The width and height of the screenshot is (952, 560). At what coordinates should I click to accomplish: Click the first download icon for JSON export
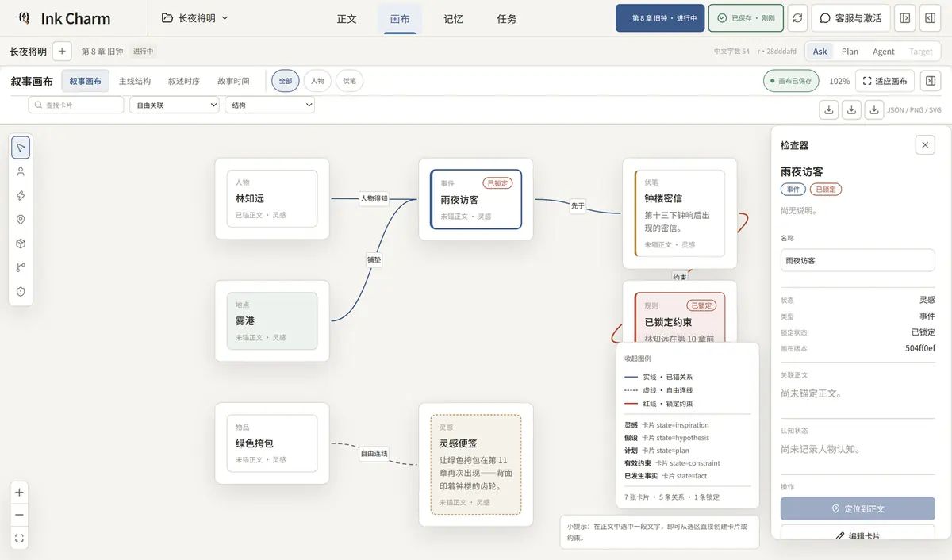pos(829,109)
